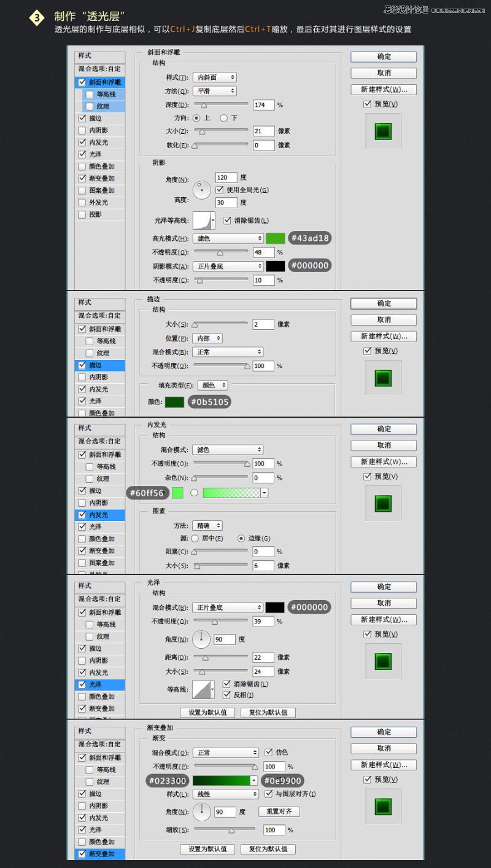Select 混合选项:自定 in 渐变叠加 dialog list

pos(99,745)
